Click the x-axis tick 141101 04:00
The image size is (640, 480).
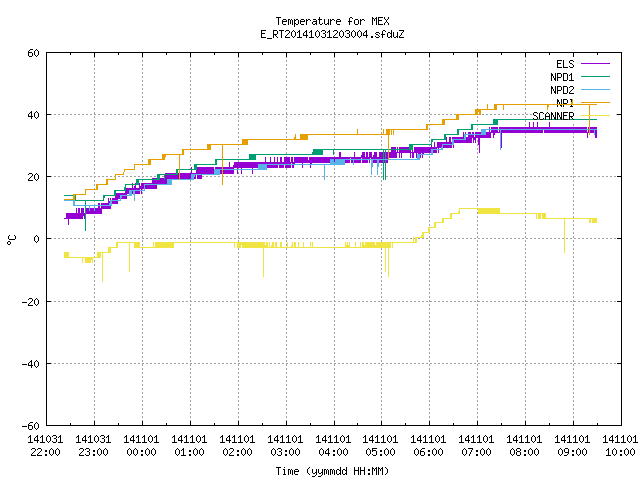coord(333,446)
